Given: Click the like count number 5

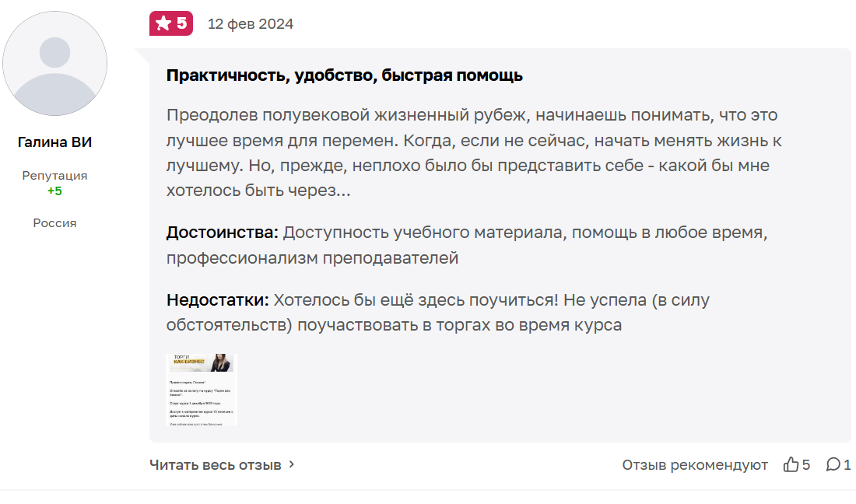Looking at the screenshot, I should pos(806,464).
